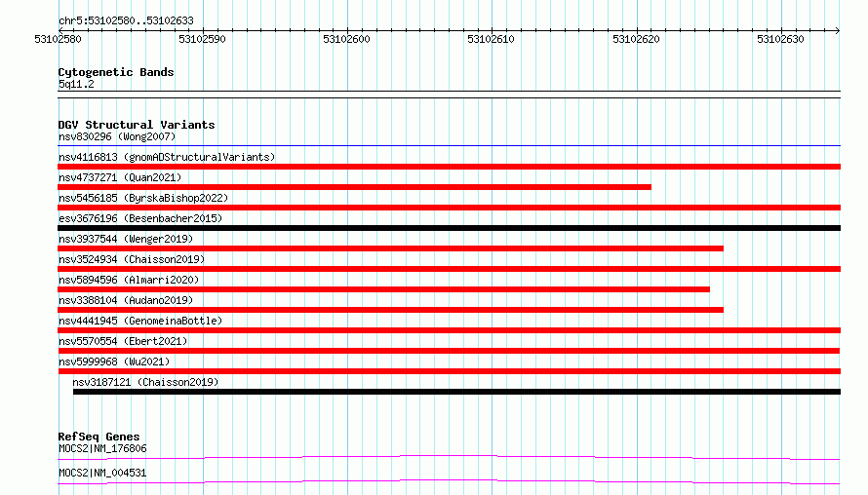Click ruler position 53102580
The height and width of the screenshot is (495, 868).
58,39
